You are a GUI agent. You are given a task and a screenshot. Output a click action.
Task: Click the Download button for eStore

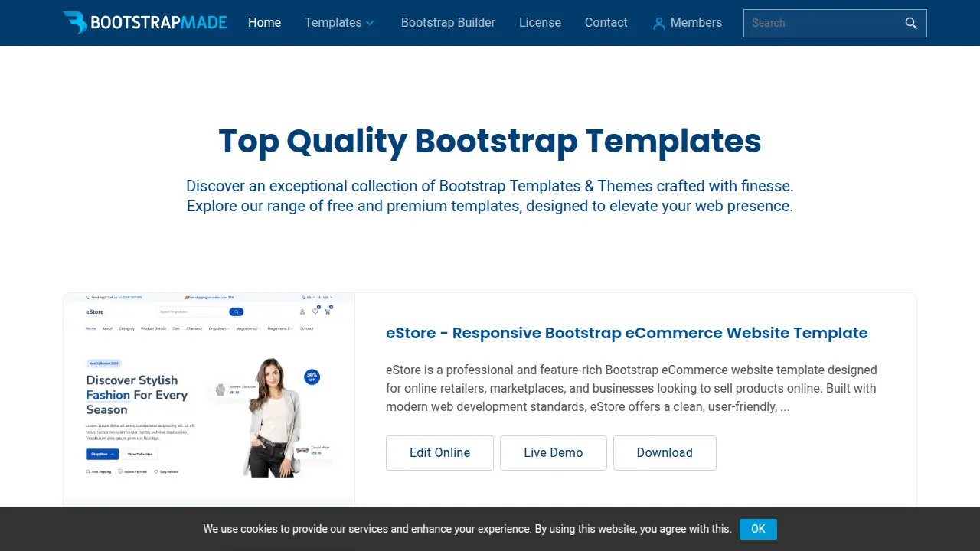pos(665,452)
